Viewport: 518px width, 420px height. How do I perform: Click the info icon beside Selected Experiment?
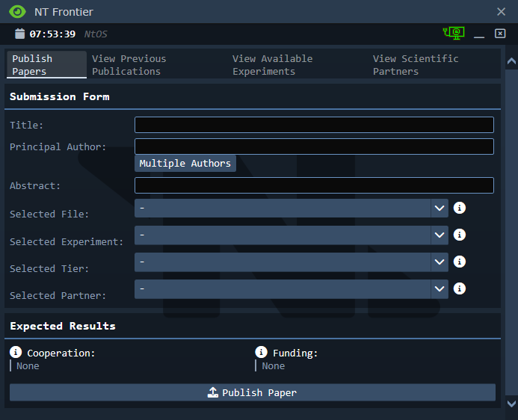[x=460, y=235]
